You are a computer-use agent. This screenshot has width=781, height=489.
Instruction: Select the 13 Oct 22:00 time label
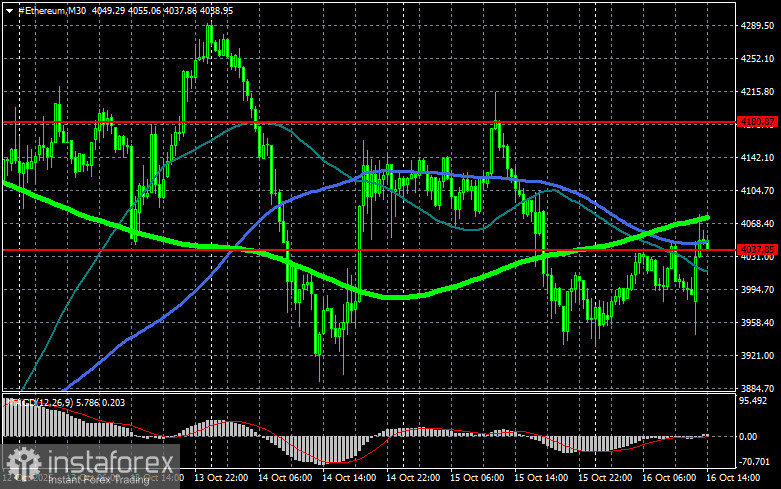(221, 478)
